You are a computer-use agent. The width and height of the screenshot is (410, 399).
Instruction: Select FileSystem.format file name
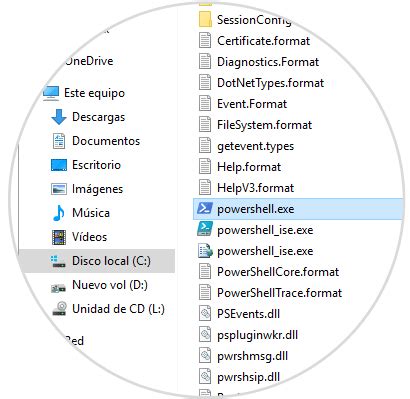click(264, 125)
